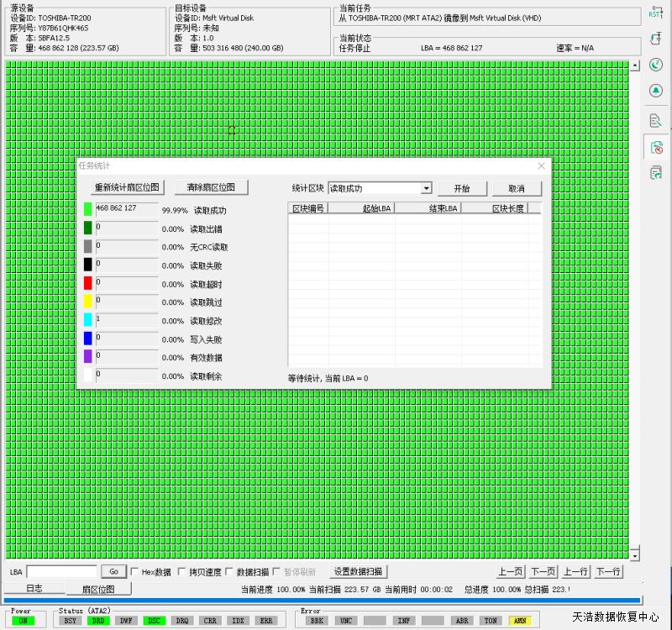Select the task stop clipboard icon
The height and width of the screenshot is (630, 672).
[656, 148]
